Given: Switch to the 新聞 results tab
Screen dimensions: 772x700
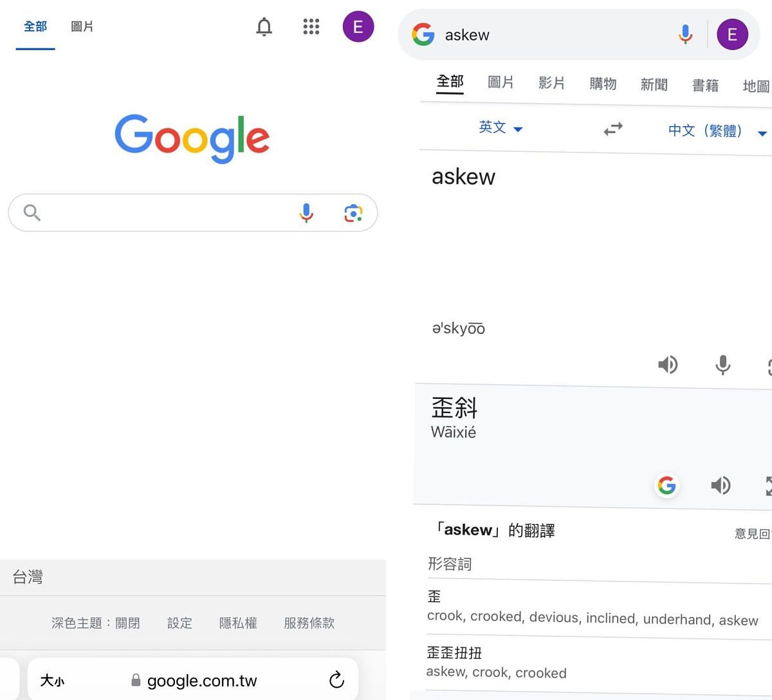Looking at the screenshot, I should coord(654,85).
